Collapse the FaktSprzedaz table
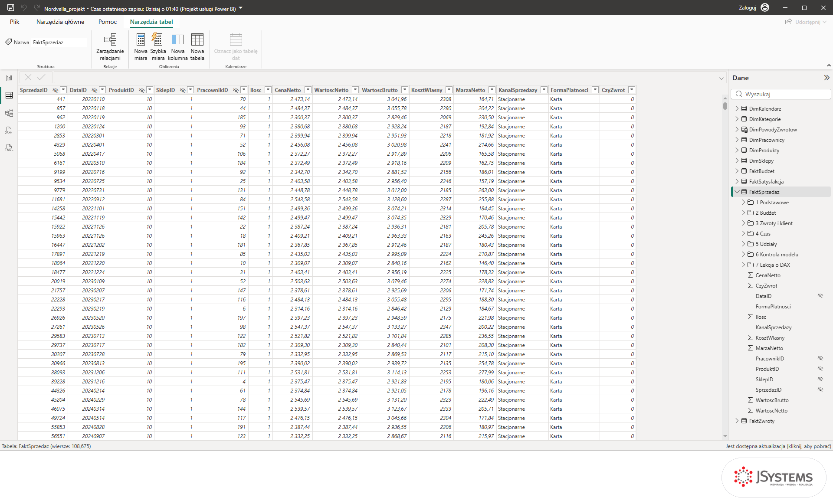 [737, 192]
